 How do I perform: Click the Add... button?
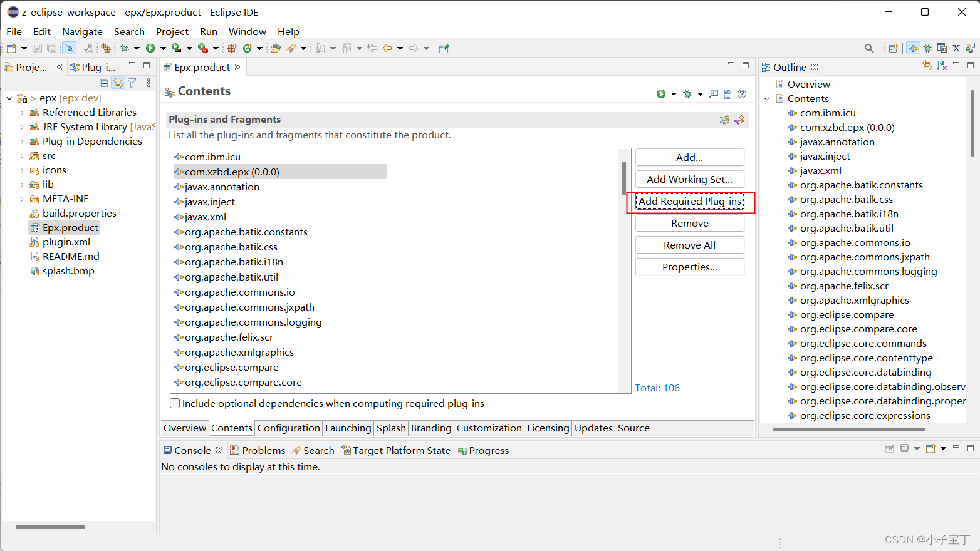690,157
